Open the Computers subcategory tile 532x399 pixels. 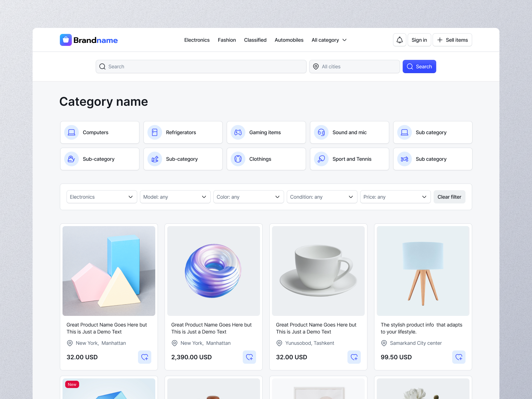(100, 132)
